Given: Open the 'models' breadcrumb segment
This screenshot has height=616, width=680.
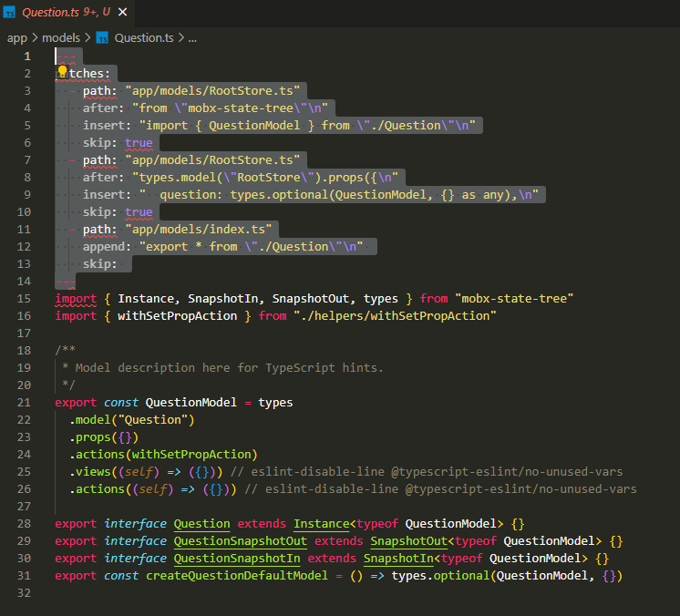Looking at the screenshot, I should [x=61, y=38].
